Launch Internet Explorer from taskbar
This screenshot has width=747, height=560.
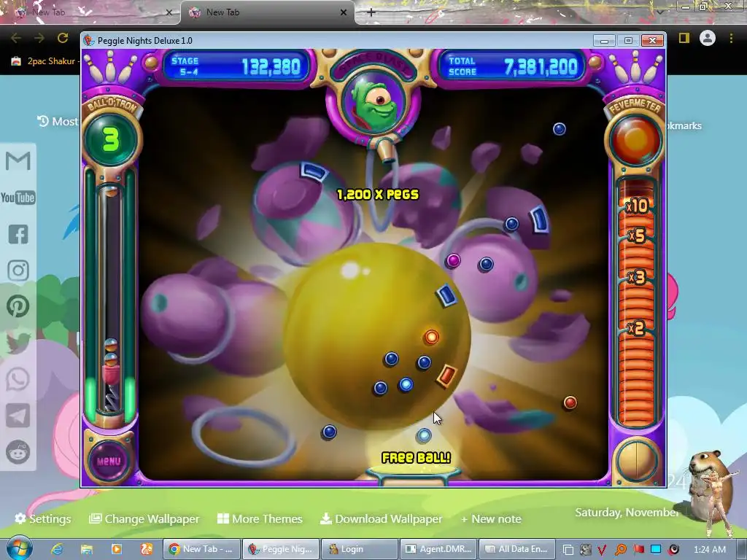coord(57,549)
